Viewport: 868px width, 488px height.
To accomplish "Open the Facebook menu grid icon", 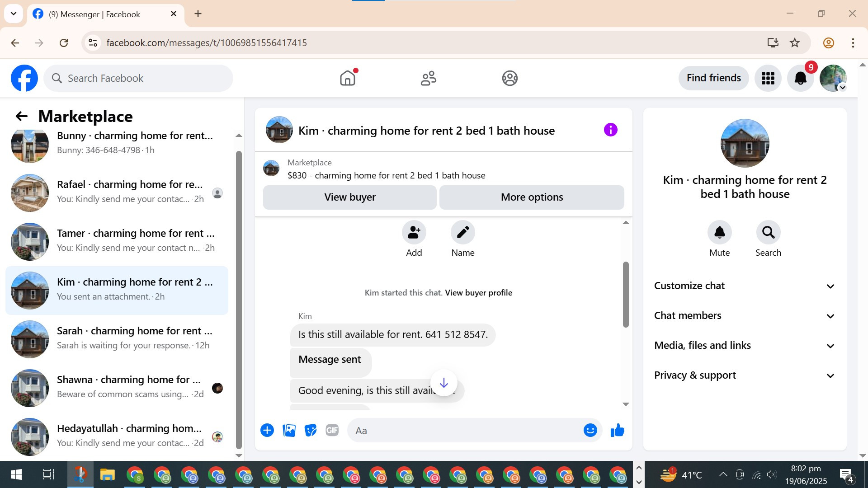I will coord(768,78).
